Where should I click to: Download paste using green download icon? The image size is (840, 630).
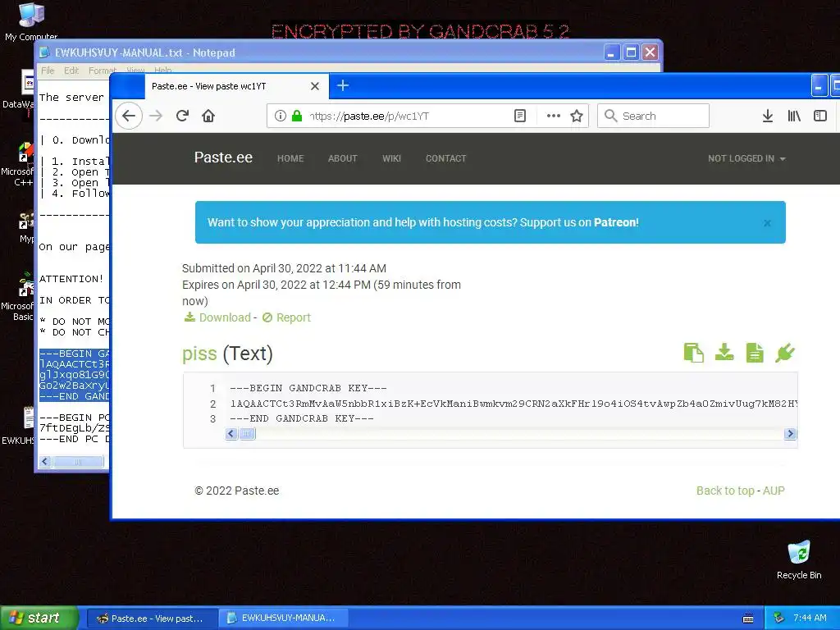tap(724, 353)
